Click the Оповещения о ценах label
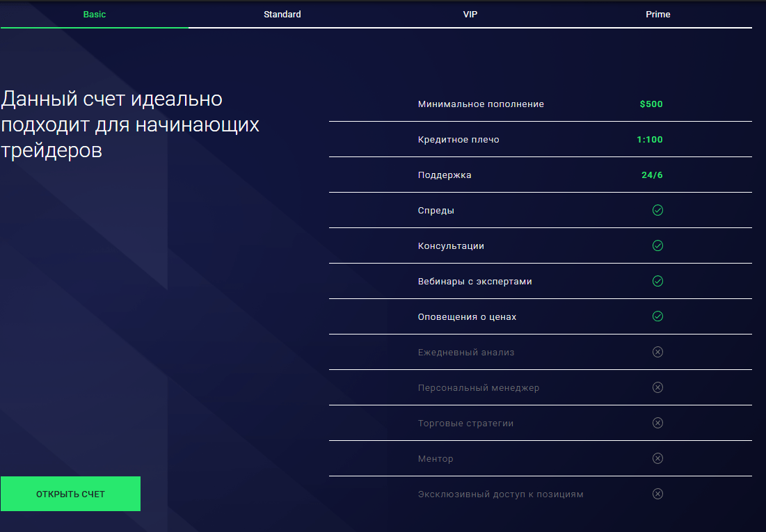This screenshot has height=532, width=766. [x=467, y=317]
